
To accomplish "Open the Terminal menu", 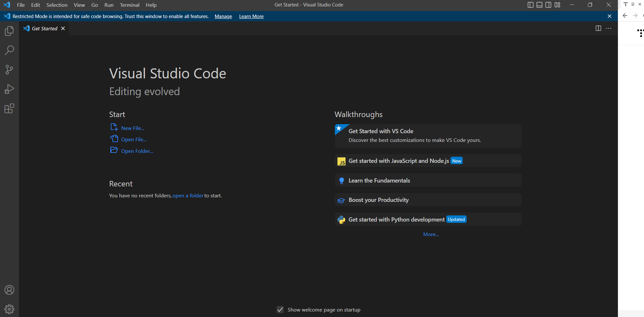I will coord(130,5).
